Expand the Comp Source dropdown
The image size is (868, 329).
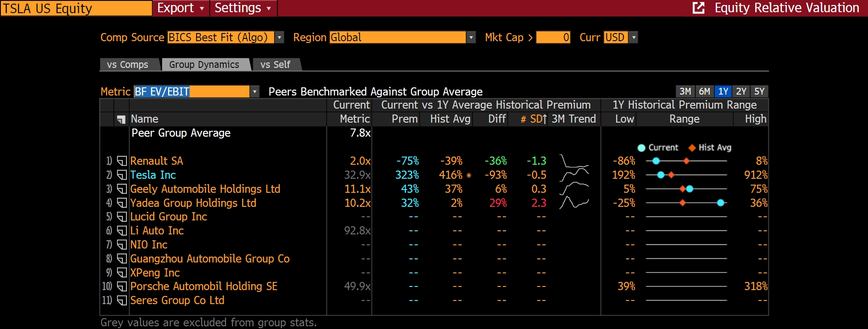coord(280,38)
